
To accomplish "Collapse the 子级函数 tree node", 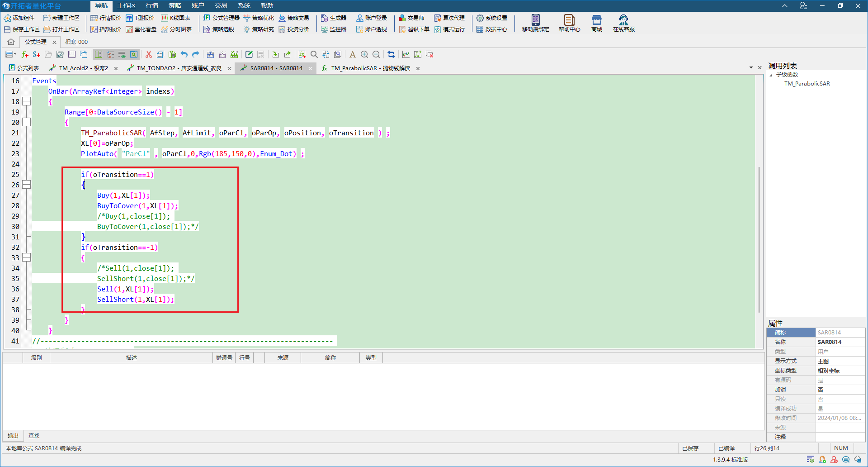I will coord(771,75).
